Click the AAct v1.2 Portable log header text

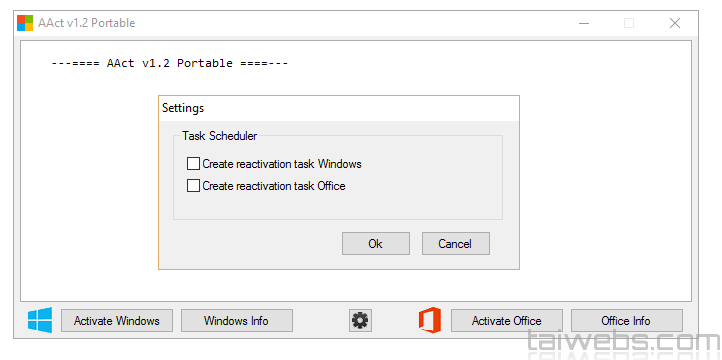169,63
